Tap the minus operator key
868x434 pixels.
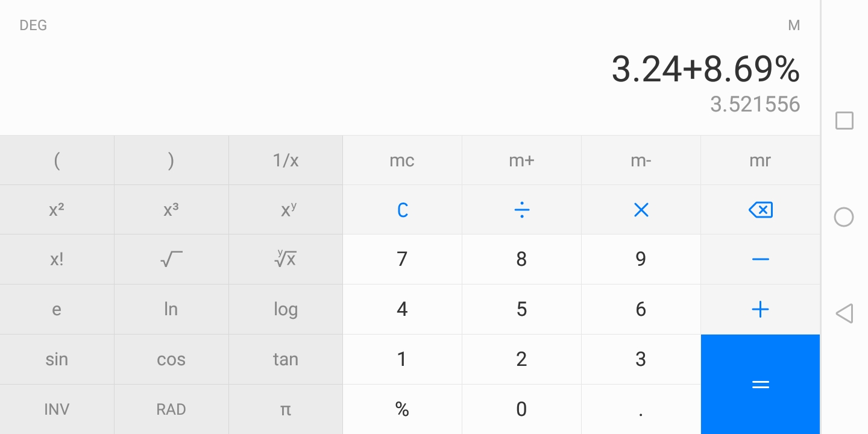(760, 259)
